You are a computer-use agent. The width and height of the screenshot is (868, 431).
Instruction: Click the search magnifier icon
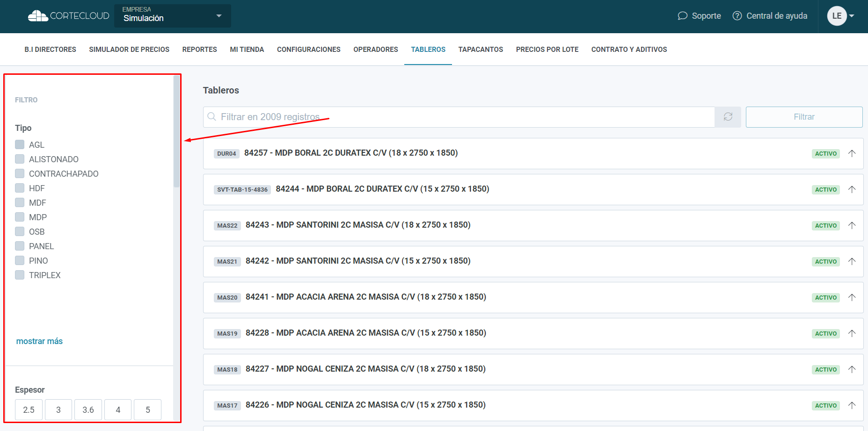(212, 116)
